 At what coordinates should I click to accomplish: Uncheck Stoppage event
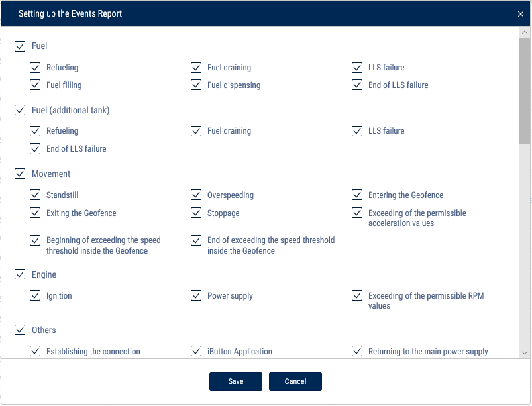(x=195, y=213)
